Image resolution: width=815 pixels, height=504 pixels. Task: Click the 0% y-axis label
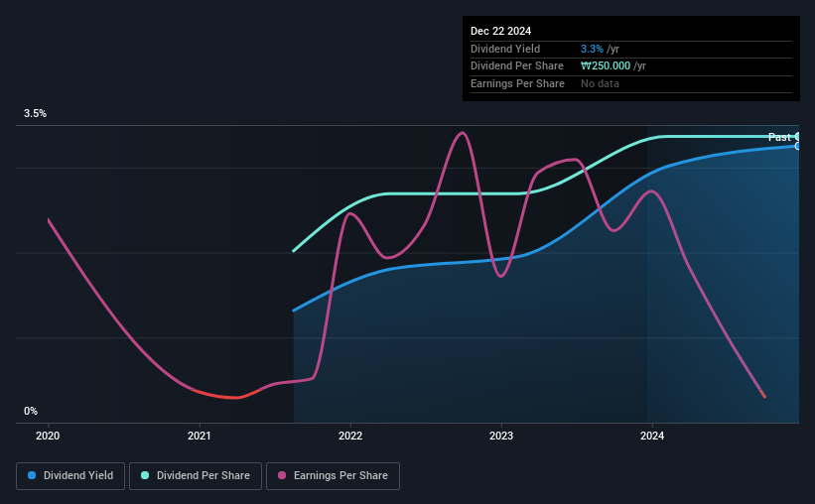31,411
